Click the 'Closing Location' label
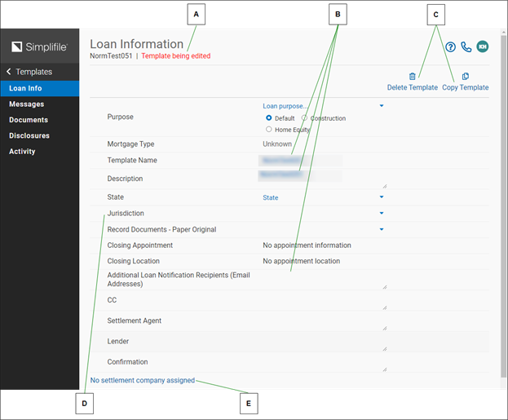 tap(134, 261)
